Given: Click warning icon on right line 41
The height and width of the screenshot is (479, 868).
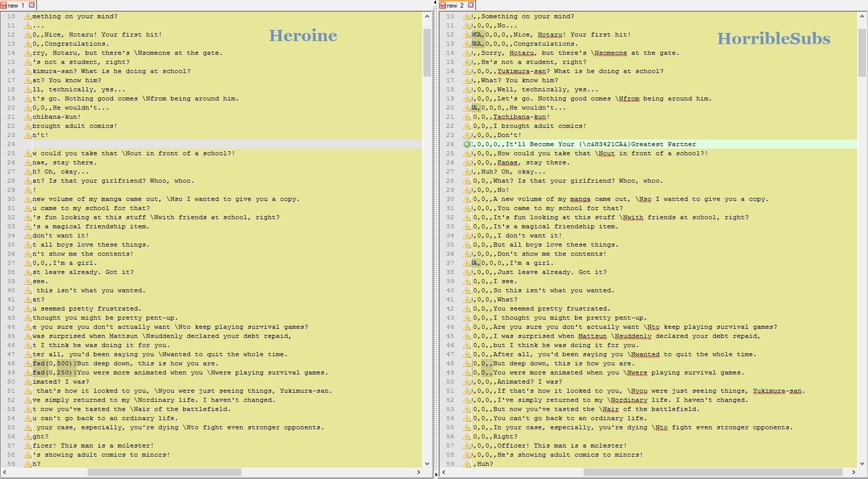Looking at the screenshot, I should tap(467, 300).
